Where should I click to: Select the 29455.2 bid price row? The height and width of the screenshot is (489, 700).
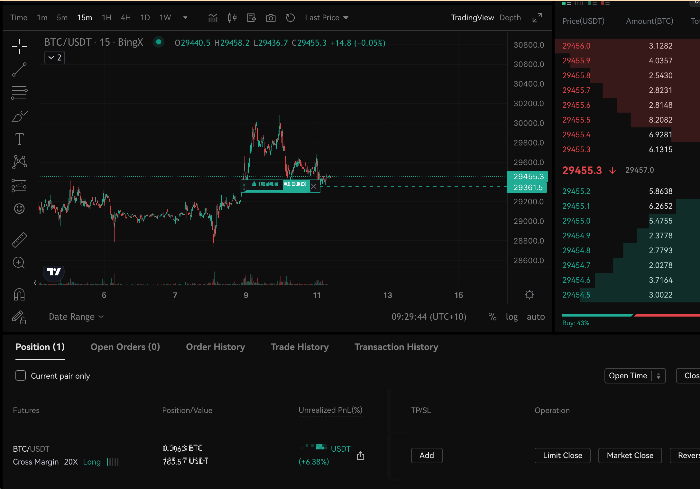[x=627, y=191]
